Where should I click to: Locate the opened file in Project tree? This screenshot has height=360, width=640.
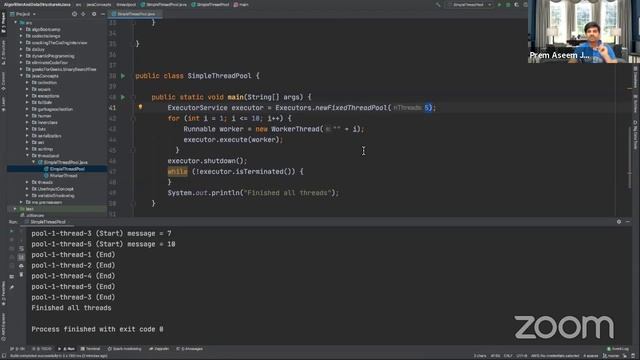74,14
